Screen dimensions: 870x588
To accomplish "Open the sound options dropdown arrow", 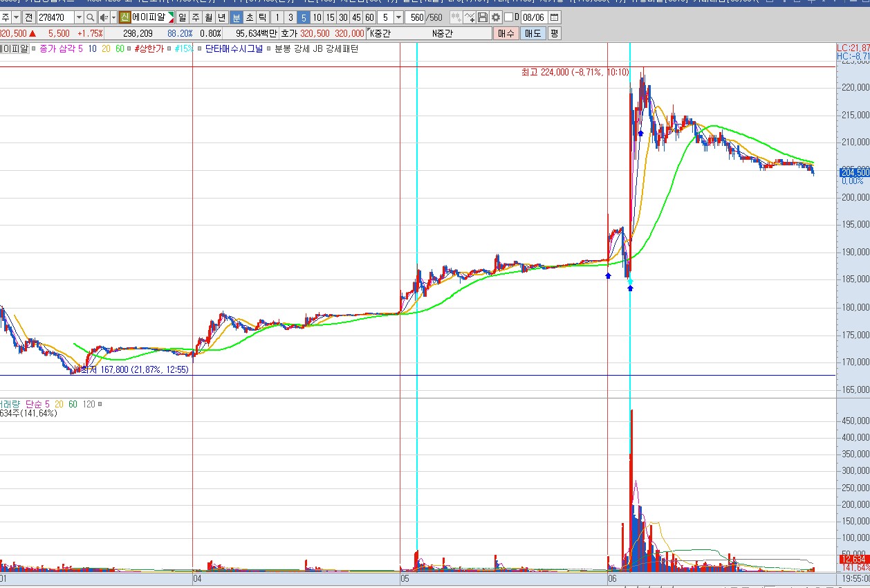I will click(112, 17).
